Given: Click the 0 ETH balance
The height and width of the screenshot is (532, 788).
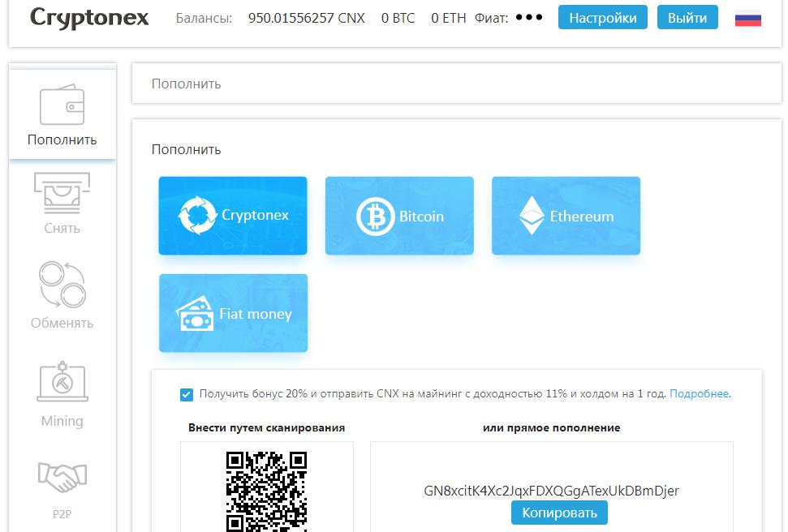Looking at the screenshot, I should pos(449,18).
